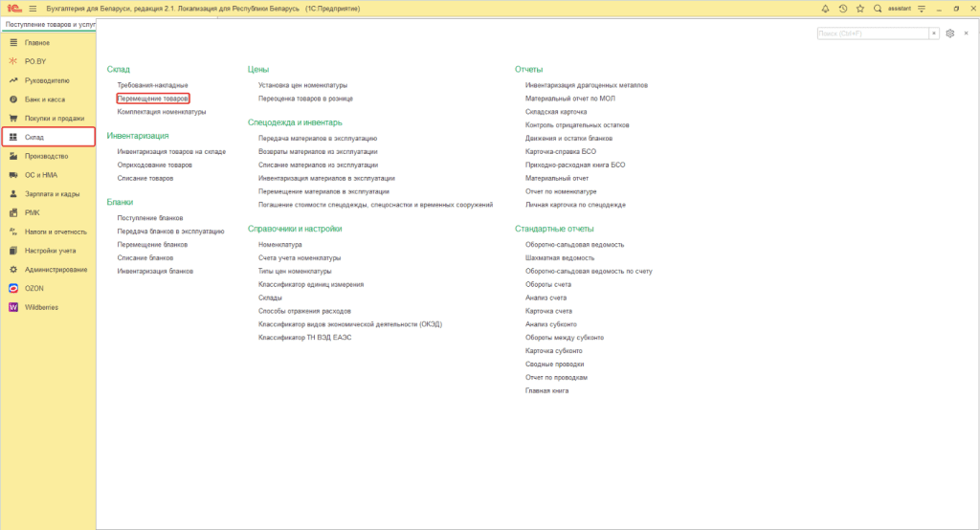This screenshot has width=980, height=530.
Task: Open the history clock icon
Action: [x=842, y=9]
